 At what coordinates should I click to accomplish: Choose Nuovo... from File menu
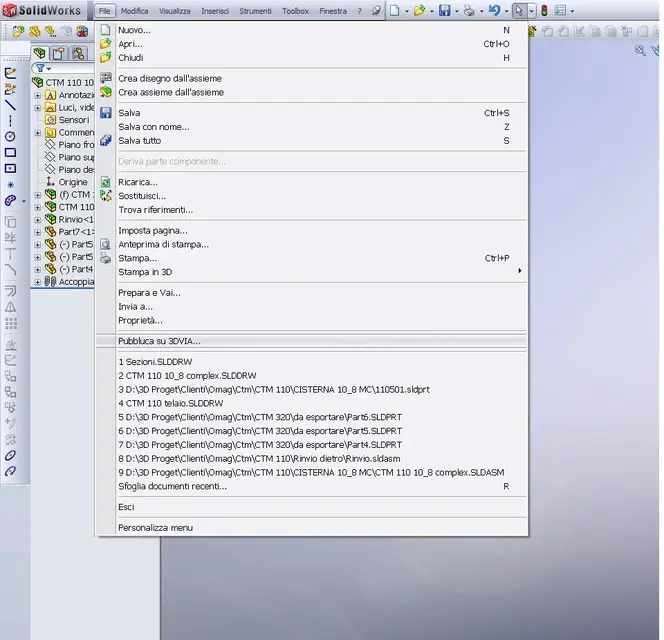click(312, 30)
